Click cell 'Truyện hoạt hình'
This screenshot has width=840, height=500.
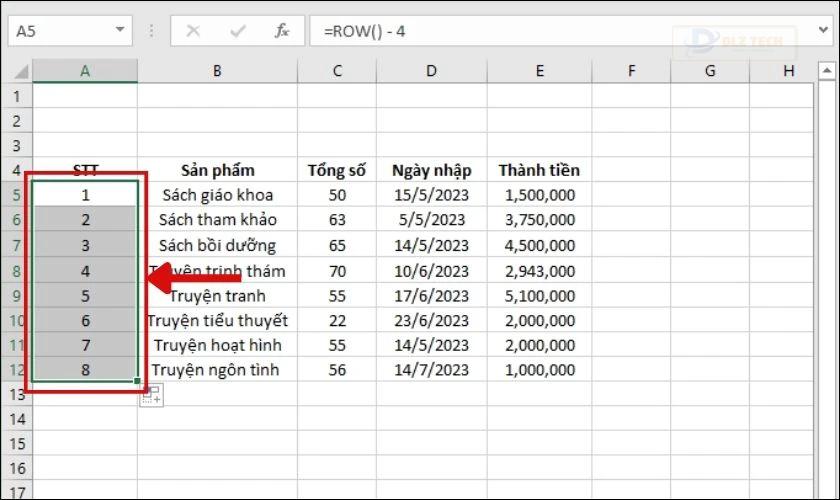[218, 345]
